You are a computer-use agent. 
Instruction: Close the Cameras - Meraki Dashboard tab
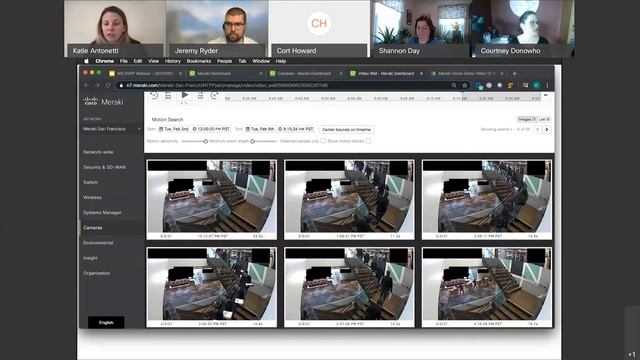[341, 73]
